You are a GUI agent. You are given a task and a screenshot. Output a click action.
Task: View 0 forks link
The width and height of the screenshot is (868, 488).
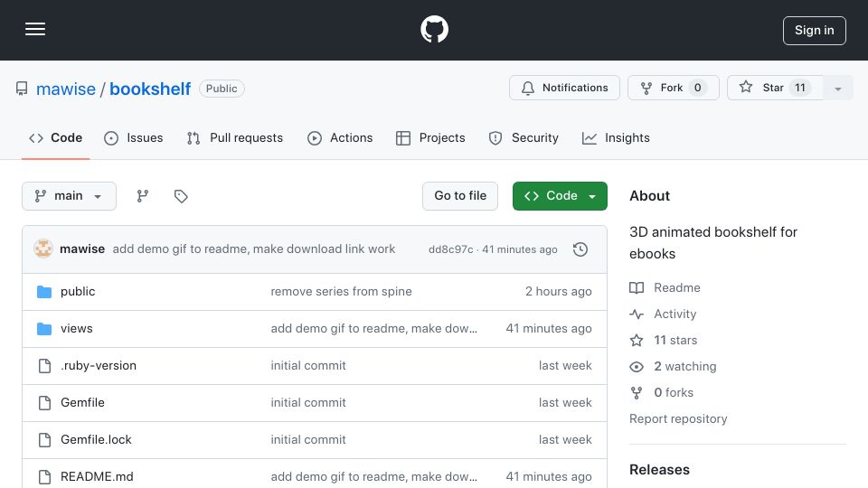662,393
